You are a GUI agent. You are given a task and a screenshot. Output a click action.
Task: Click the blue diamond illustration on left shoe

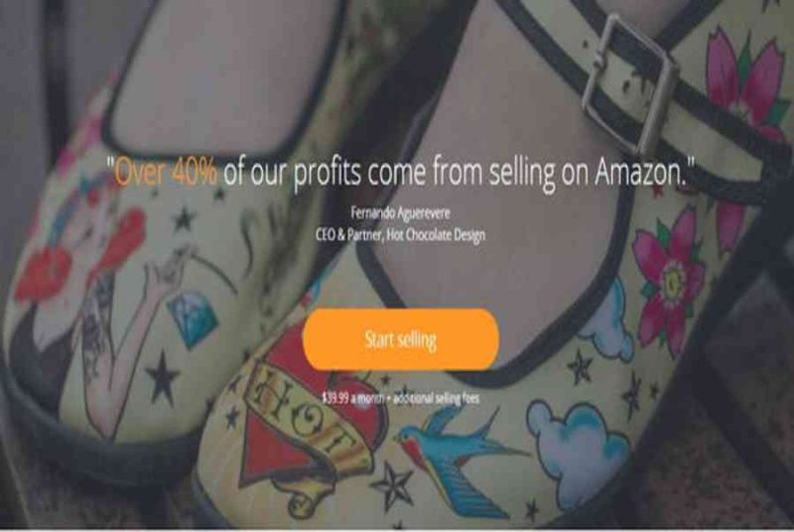[194, 317]
